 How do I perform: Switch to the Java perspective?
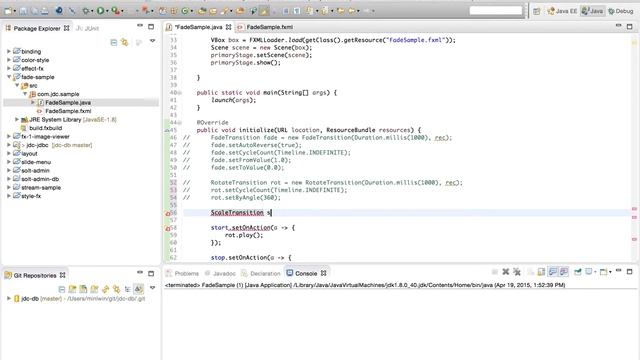(592, 11)
